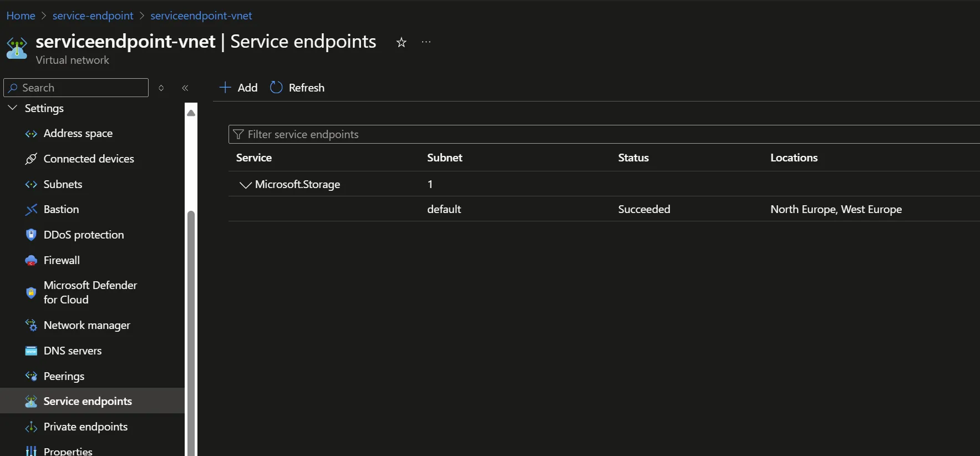This screenshot has height=456, width=980.
Task: Click the Succeeded status cell
Action: coord(644,210)
